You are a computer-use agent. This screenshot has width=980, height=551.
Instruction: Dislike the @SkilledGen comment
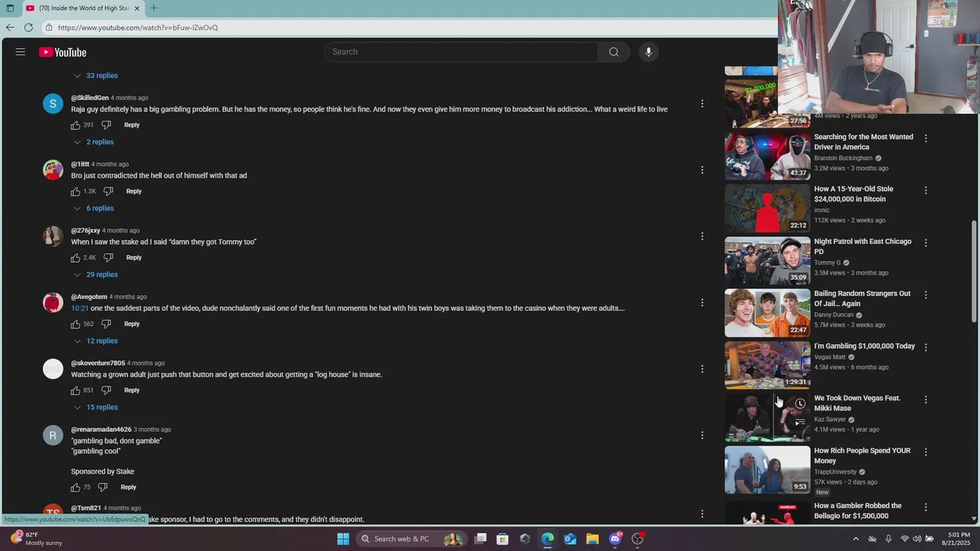coord(106,125)
